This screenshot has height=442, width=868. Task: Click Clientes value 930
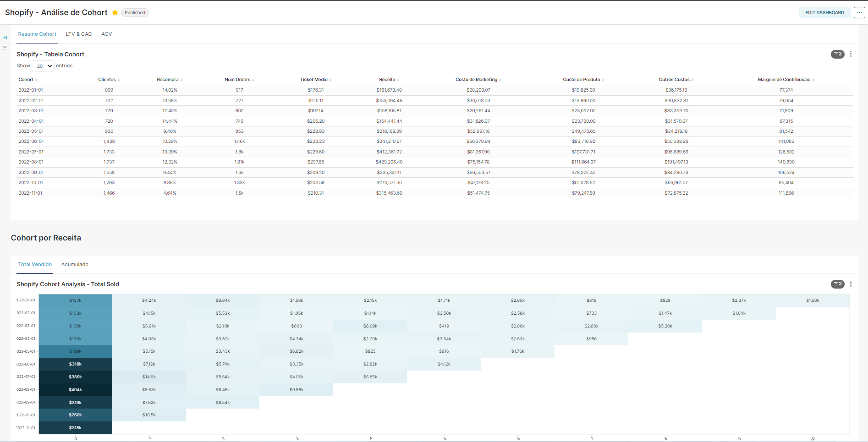click(109, 131)
